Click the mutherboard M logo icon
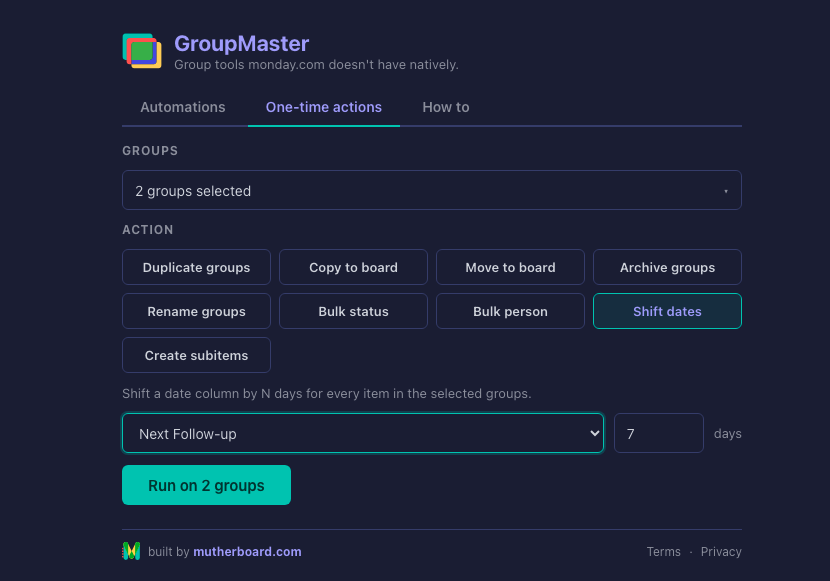Image resolution: width=830 pixels, height=581 pixels. coord(131,551)
